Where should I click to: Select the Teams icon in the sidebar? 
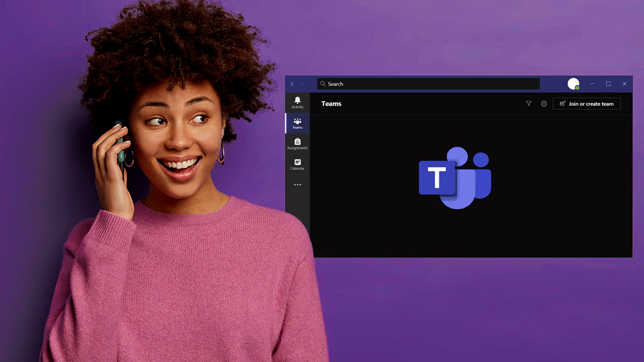click(x=297, y=123)
